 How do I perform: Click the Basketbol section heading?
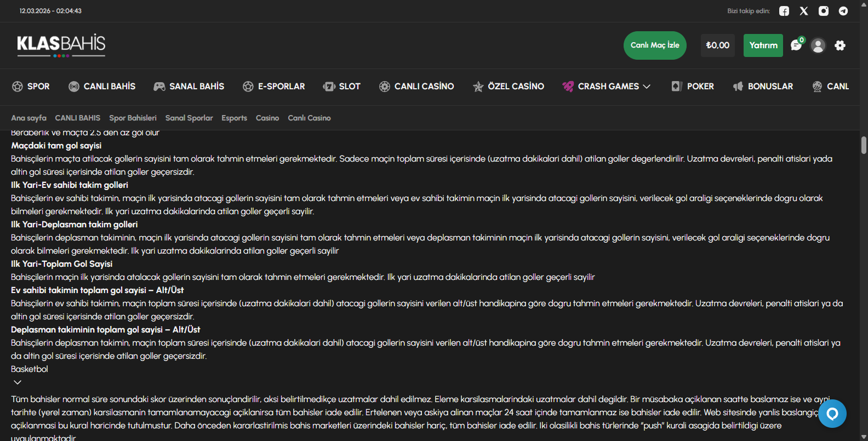[x=30, y=369]
